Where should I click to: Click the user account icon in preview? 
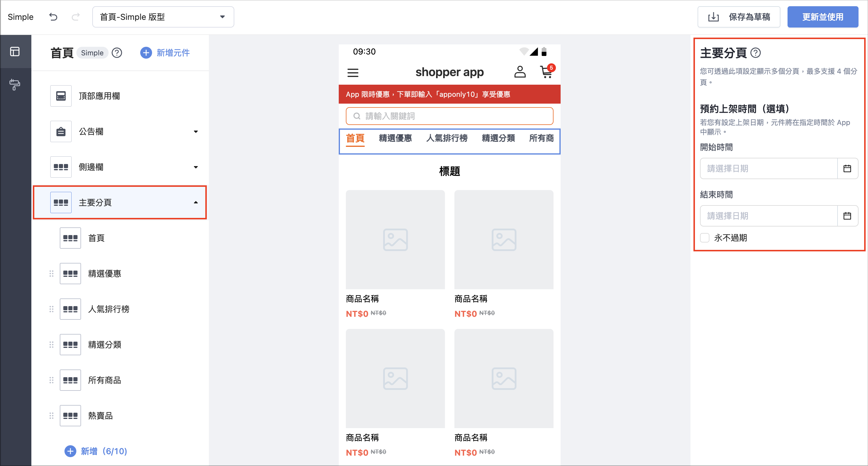(519, 72)
